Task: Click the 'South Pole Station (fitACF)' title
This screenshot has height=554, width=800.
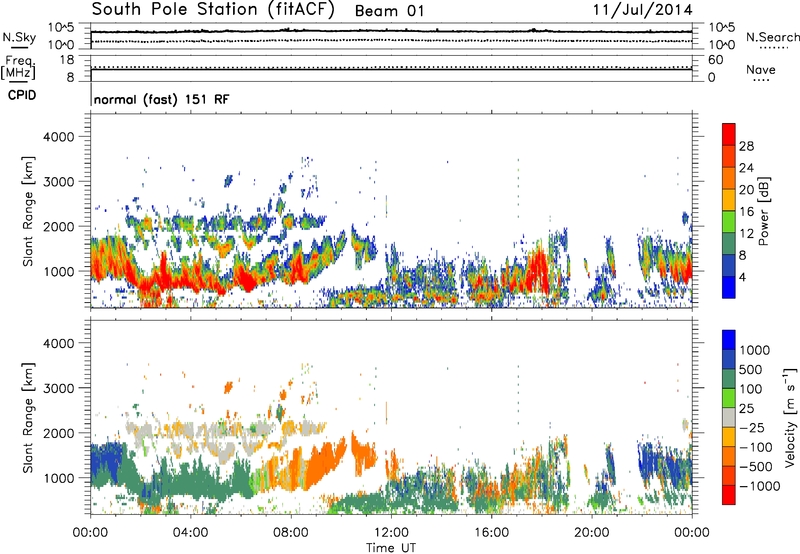Action: click(x=213, y=10)
